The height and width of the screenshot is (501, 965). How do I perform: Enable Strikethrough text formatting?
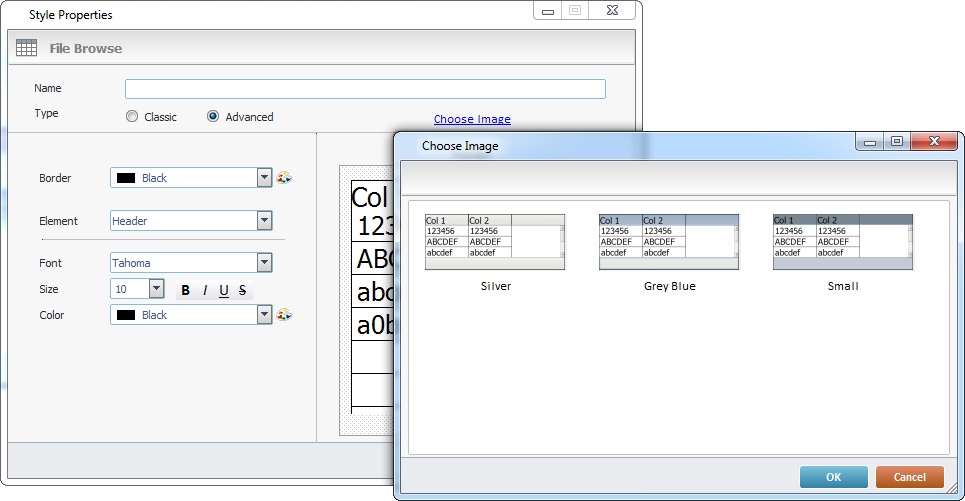coord(243,291)
